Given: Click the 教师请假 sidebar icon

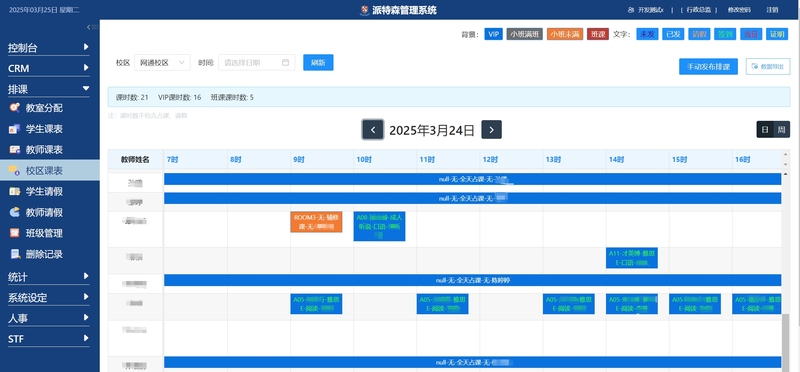Looking at the screenshot, I should pyautogui.click(x=15, y=212).
